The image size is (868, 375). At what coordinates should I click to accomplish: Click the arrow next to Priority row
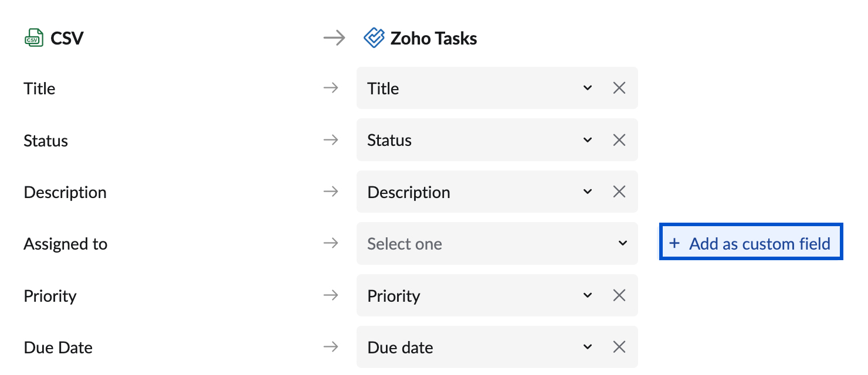click(x=331, y=296)
